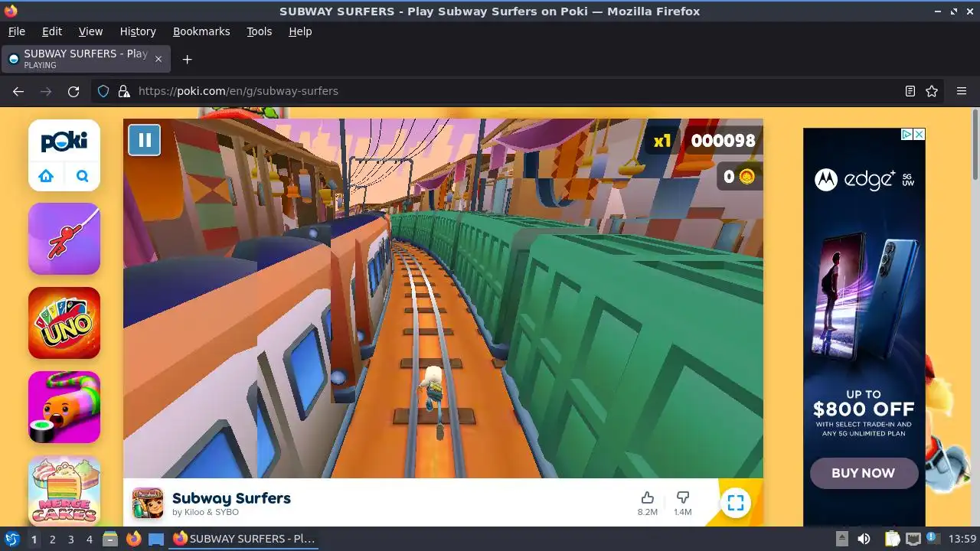Screen dimensions: 980x551
Task: Open a new tab
Action: click(x=187, y=59)
